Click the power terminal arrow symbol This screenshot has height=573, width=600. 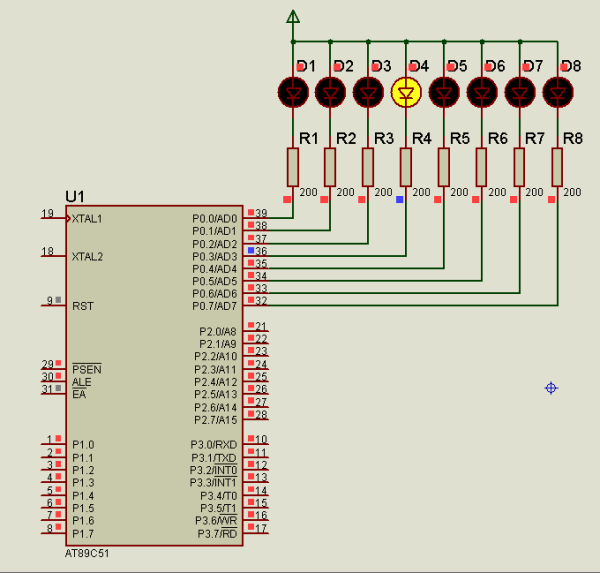click(293, 17)
